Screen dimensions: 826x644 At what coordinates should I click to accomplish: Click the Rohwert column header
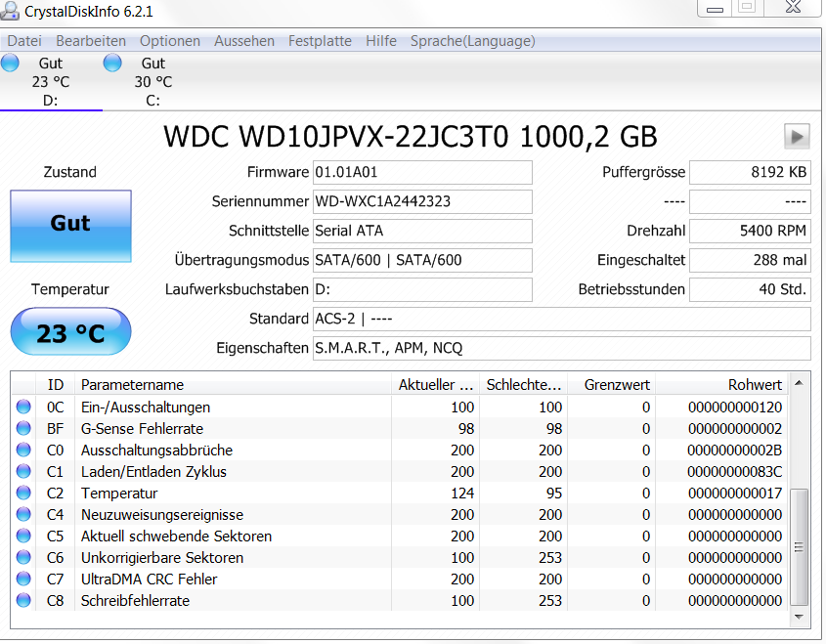pos(721,384)
